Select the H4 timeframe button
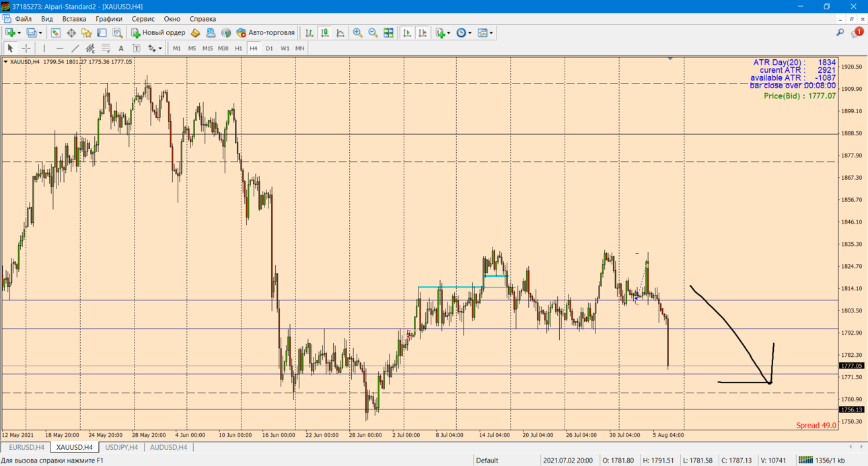The image size is (868, 466). pyautogui.click(x=254, y=48)
